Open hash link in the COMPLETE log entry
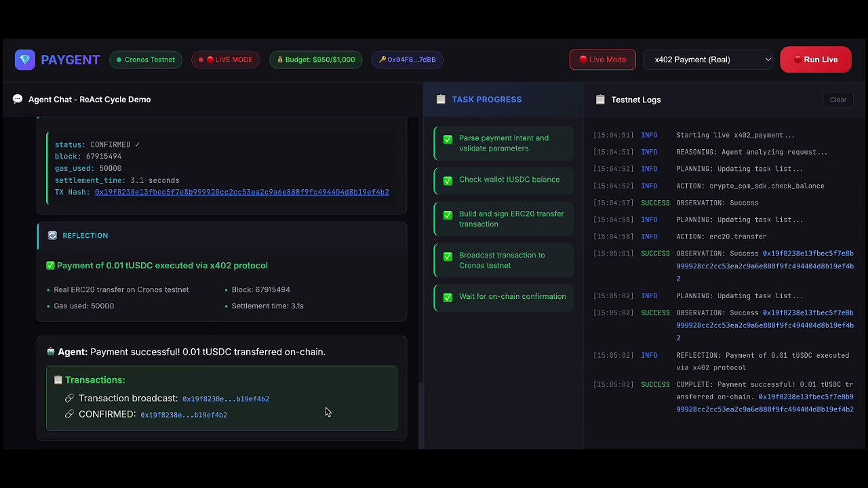The image size is (868, 488). click(765, 403)
